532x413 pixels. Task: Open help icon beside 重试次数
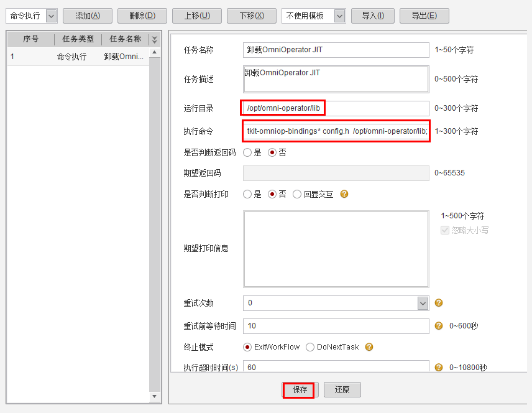[439, 303]
